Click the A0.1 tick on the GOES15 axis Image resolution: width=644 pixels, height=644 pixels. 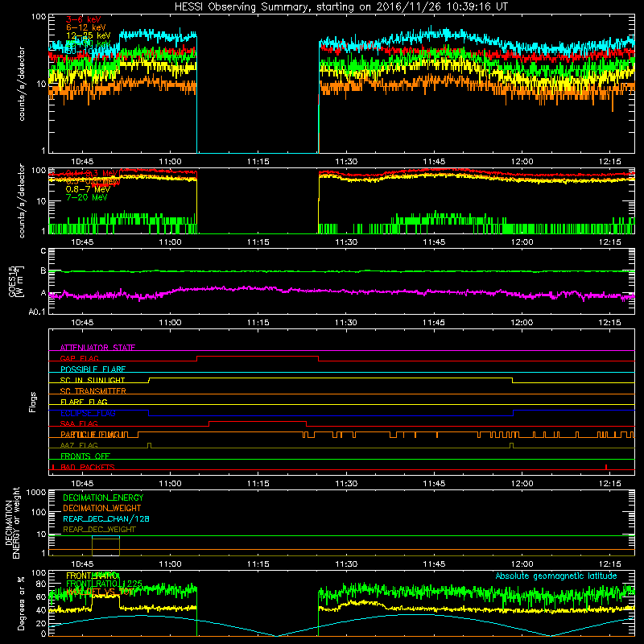click(x=37, y=312)
